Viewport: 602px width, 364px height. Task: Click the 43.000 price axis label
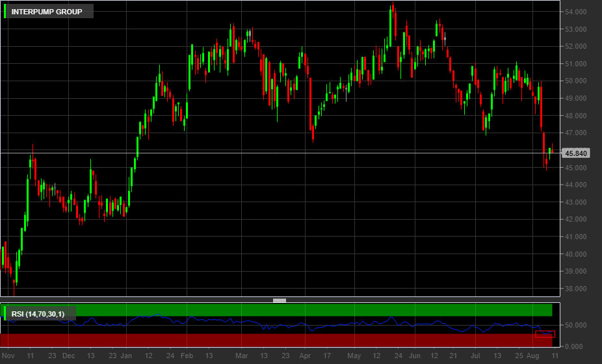click(x=575, y=202)
